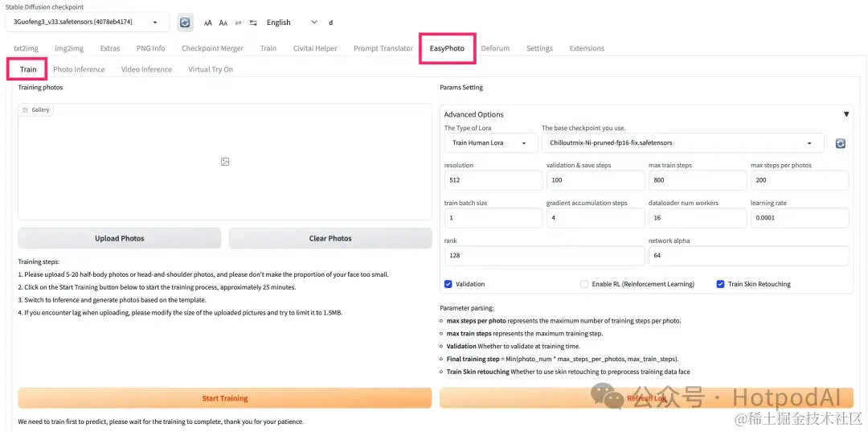The image size is (868, 432).
Task: Open the Settings tab
Action: 539,48
